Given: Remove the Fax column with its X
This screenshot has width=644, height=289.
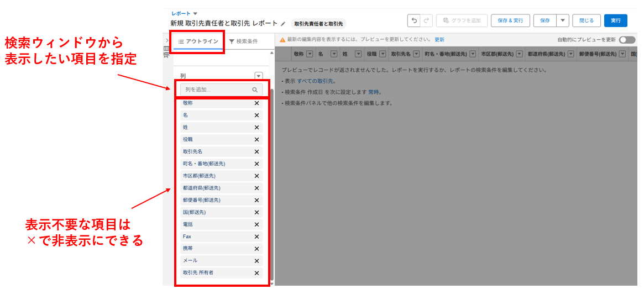Looking at the screenshot, I should pos(256,237).
